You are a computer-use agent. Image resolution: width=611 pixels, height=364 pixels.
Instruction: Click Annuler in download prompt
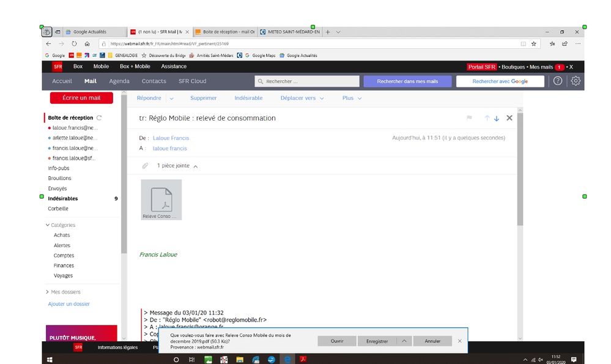click(x=432, y=341)
